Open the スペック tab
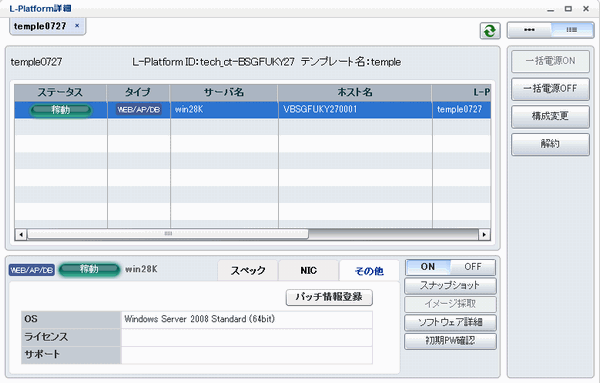 coord(248,271)
